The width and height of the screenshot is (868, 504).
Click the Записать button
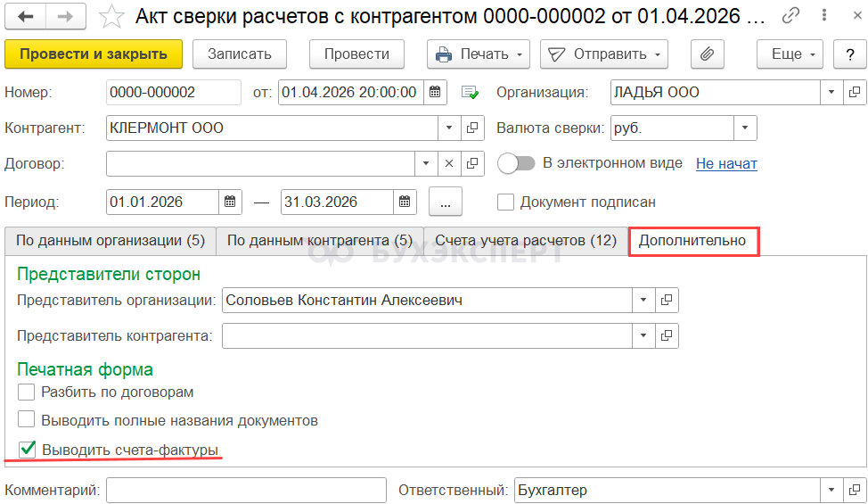pos(240,54)
